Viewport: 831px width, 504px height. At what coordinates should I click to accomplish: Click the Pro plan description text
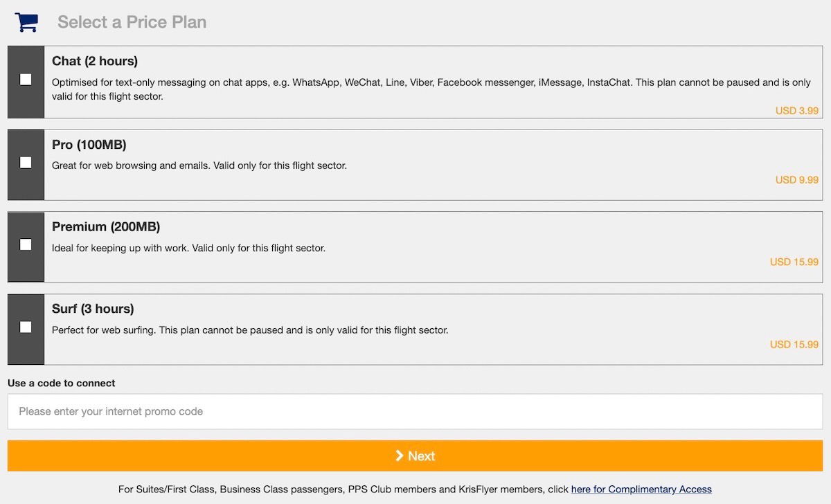tap(199, 166)
